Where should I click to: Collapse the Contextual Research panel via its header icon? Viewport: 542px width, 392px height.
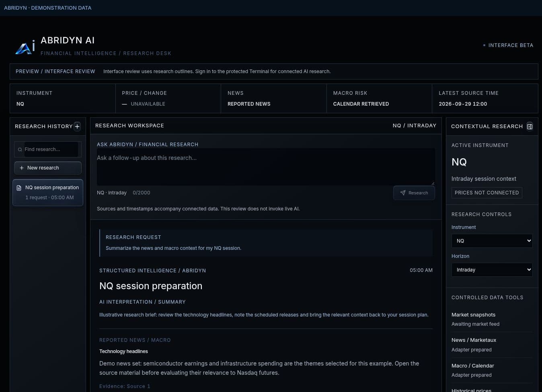pos(530,127)
